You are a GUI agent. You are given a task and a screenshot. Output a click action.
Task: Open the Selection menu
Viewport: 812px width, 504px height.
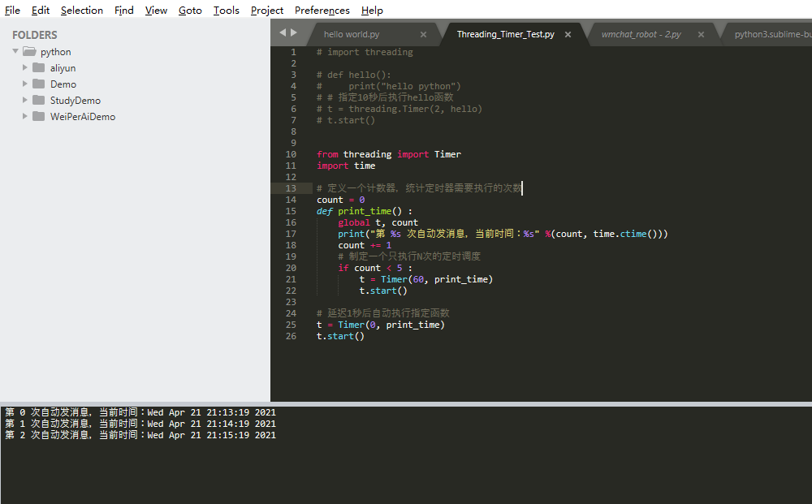[x=82, y=11]
